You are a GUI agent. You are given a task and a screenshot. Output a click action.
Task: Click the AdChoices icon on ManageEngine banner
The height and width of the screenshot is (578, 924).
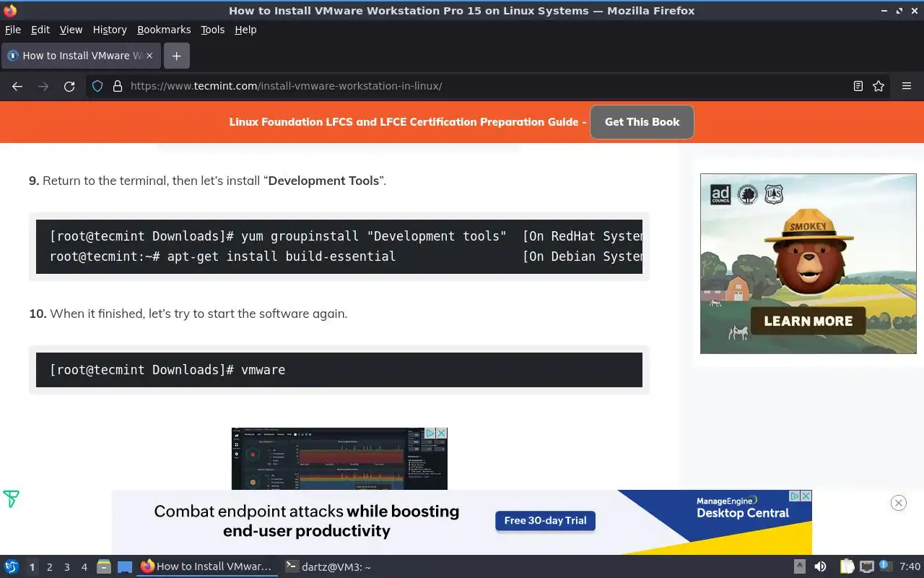795,496
